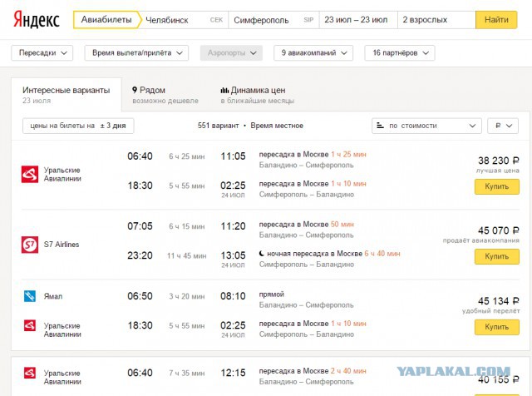
Task: Click departure time 23:20 of S7 return
Action: [x=140, y=255]
